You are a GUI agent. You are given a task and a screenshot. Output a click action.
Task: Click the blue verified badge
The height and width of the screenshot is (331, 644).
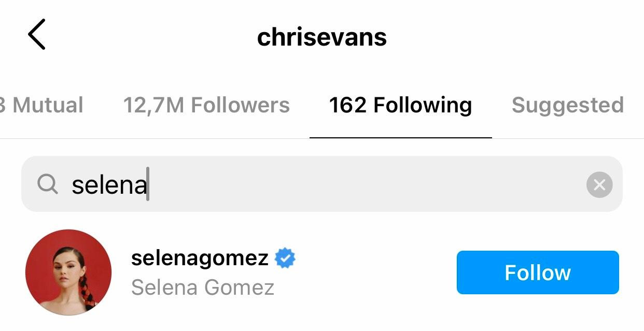tap(285, 258)
